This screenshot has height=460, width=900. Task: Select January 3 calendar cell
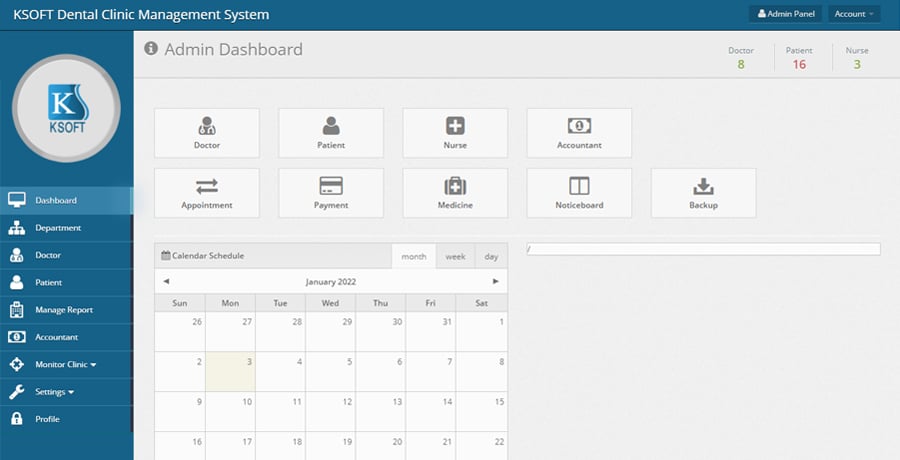click(230, 372)
